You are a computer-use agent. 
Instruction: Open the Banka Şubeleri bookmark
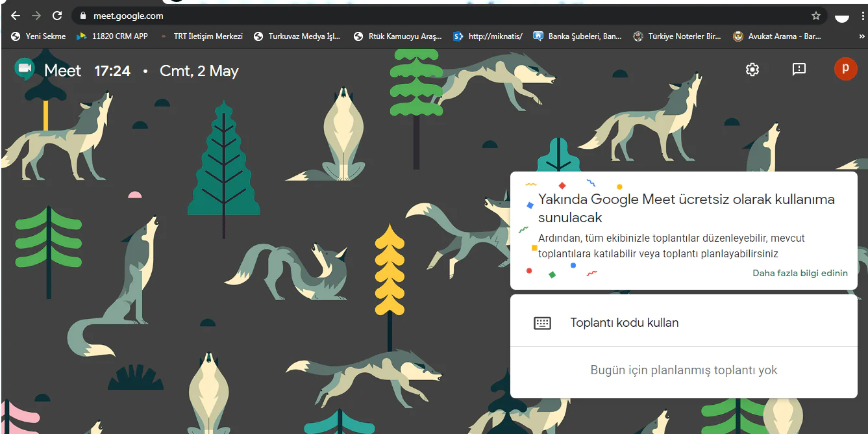(578, 36)
